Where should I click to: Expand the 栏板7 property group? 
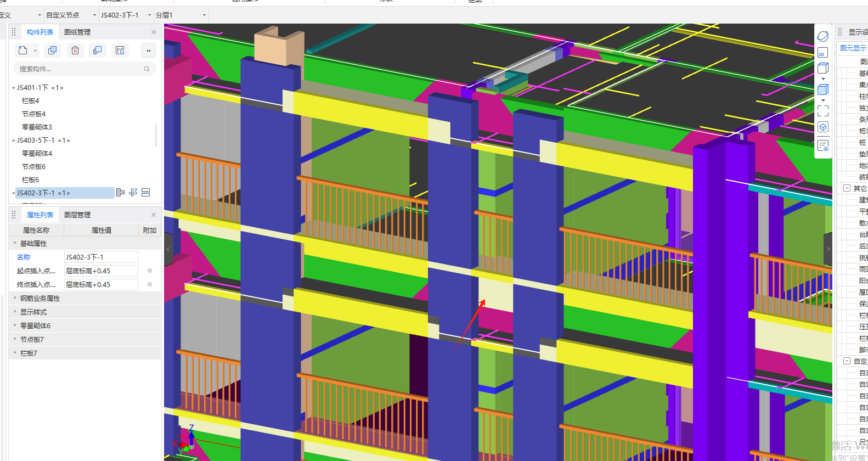click(x=15, y=353)
